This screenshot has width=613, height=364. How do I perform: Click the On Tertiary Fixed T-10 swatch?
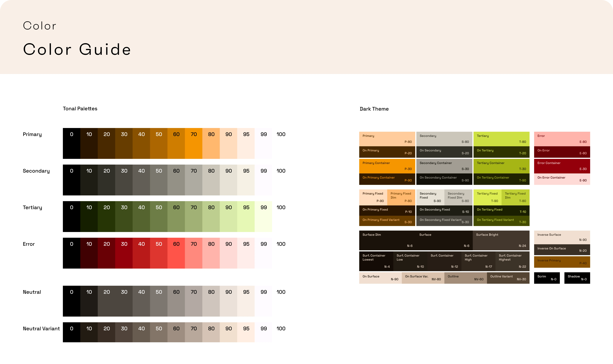[x=501, y=211]
